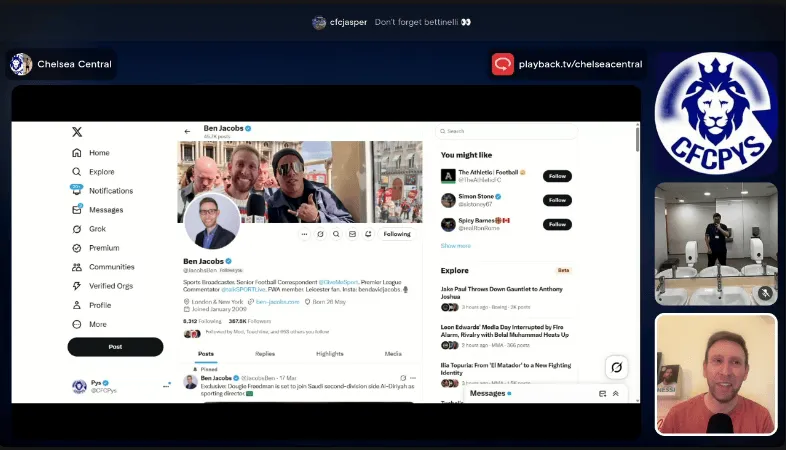
Task: Click the X logo in sidebar
Action: [77, 132]
